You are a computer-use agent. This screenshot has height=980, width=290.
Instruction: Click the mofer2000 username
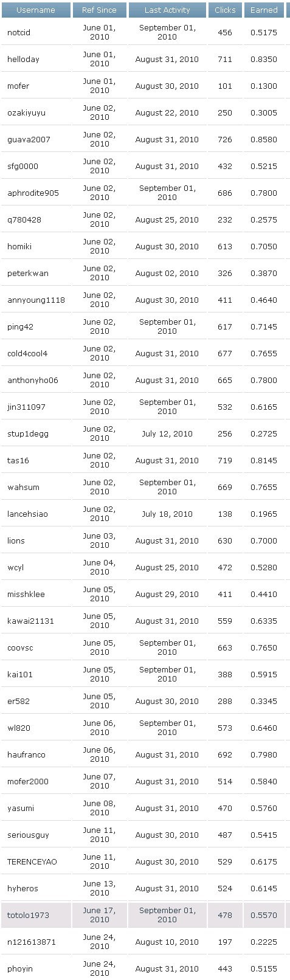28,782
